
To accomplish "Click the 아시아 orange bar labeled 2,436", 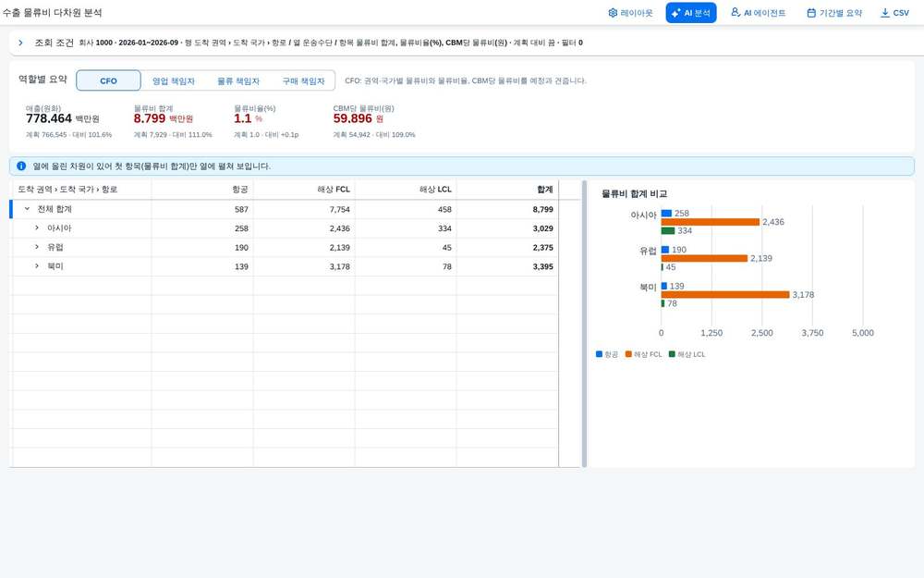I will pyautogui.click(x=710, y=222).
